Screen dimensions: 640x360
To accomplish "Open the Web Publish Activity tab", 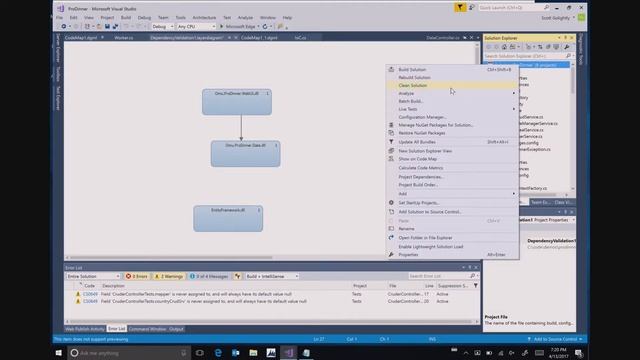I will tap(85, 329).
